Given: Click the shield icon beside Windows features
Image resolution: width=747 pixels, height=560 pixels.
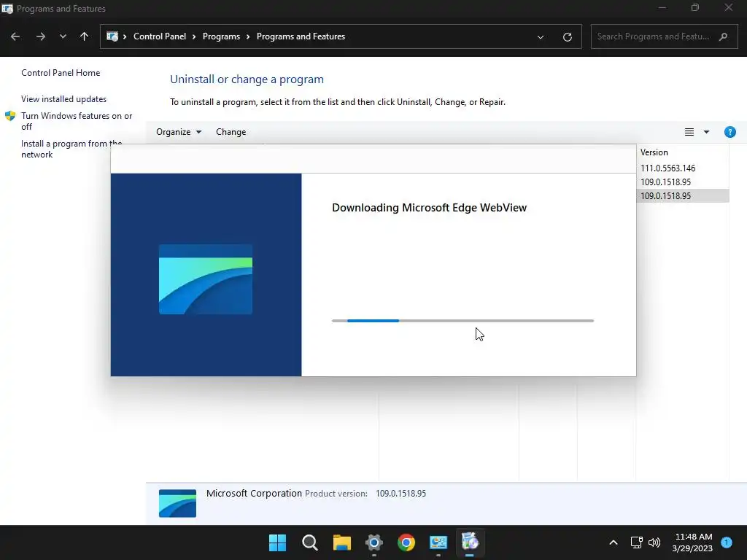Looking at the screenshot, I should point(10,116).
